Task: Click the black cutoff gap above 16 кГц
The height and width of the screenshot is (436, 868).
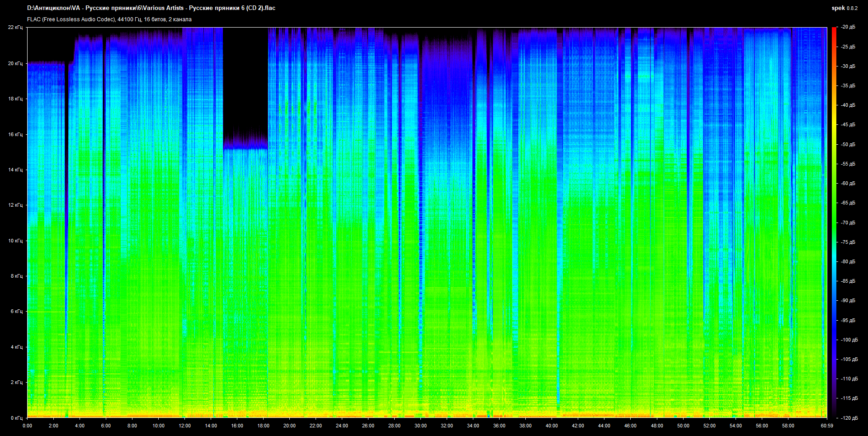Action: click(245, 77)
